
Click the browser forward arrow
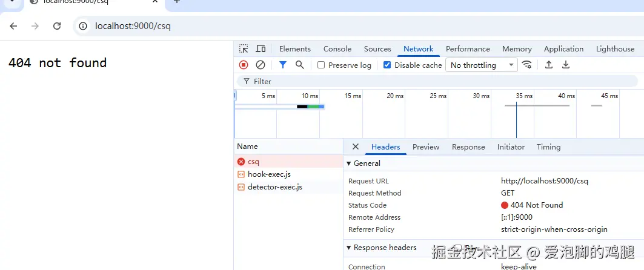tap(35, 26)
